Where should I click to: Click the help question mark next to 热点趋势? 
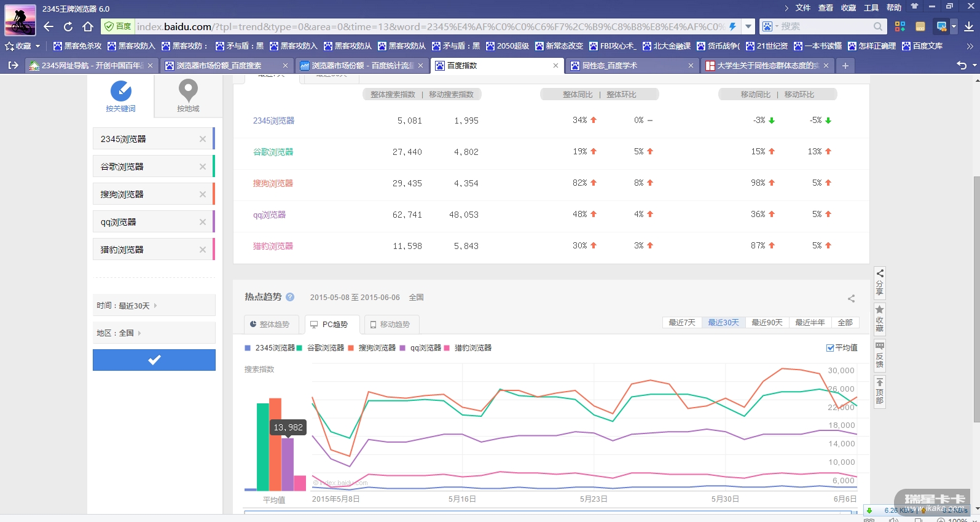click(x=290, y=297)
